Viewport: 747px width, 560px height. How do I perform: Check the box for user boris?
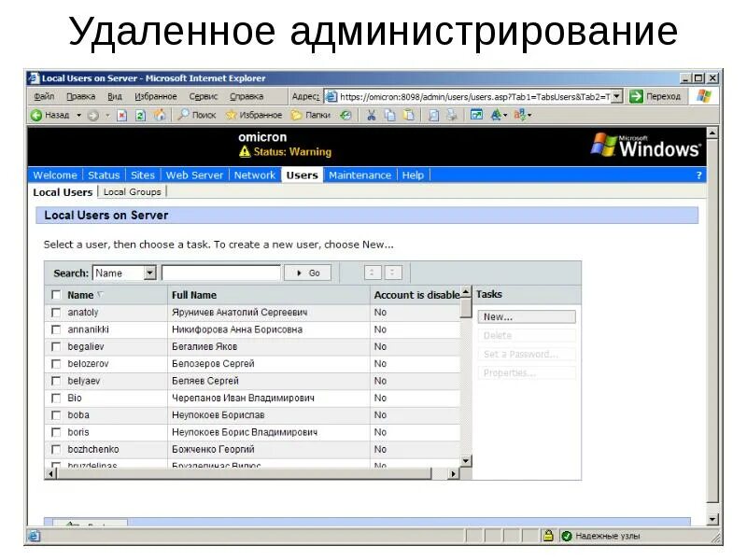(56, 432)
